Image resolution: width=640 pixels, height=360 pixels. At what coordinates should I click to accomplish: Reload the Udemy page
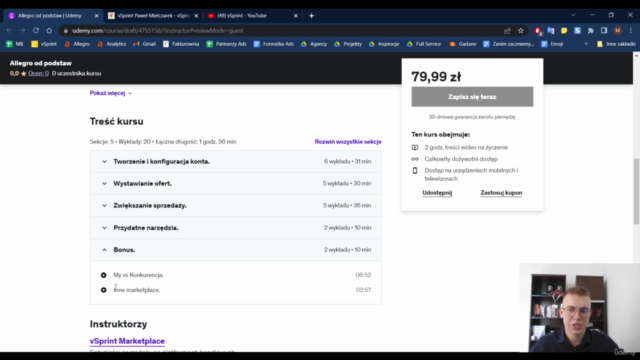(x=36, y=31)
